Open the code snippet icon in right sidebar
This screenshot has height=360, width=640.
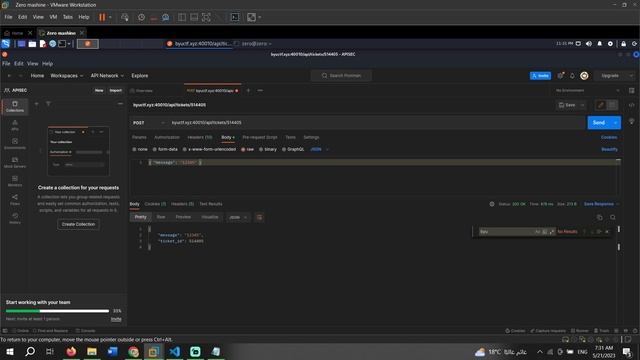pos(631,105)
